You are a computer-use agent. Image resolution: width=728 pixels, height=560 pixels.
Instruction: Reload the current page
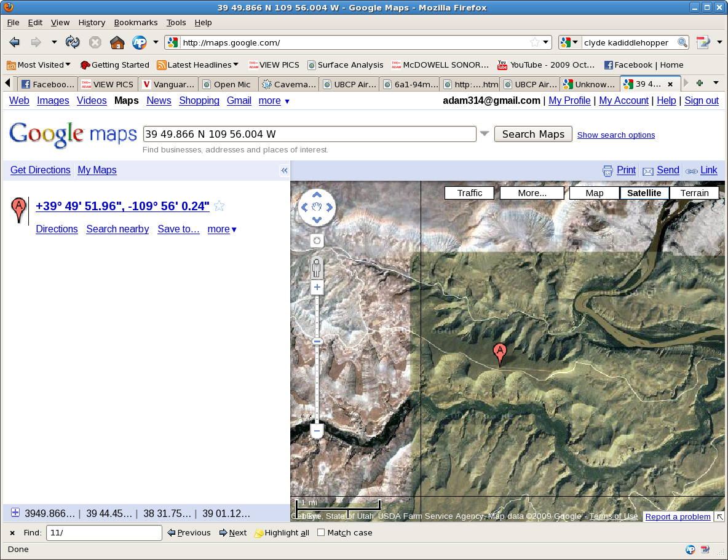click(73, 42)
